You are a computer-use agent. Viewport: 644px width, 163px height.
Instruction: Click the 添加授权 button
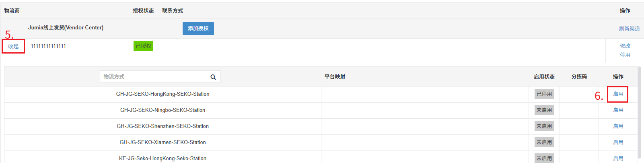[198, 29]
